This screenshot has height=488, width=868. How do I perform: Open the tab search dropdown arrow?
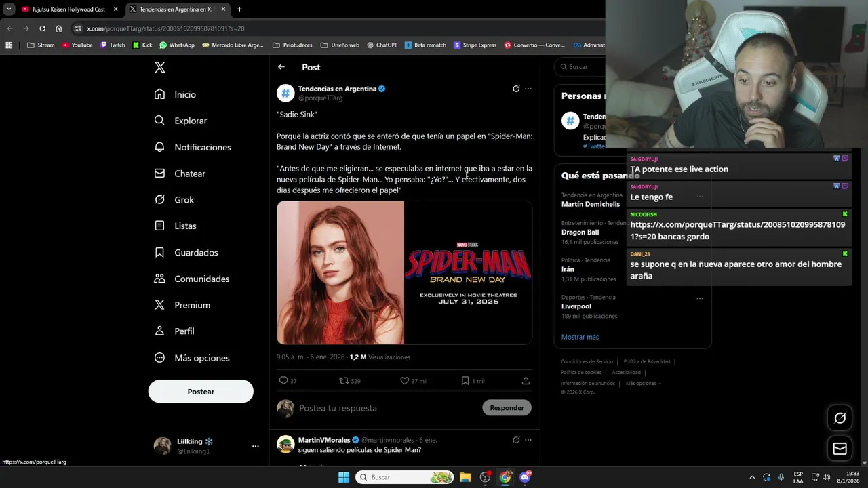tap(9, 9)
